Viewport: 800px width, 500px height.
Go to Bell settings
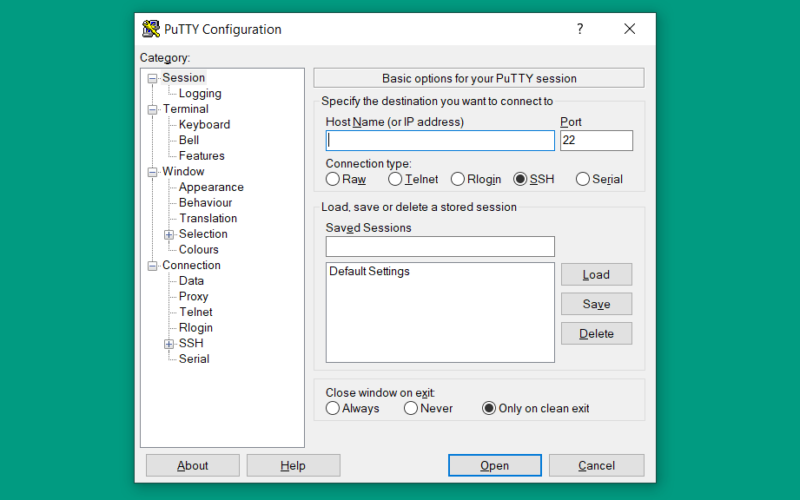click(x=189, y=140)
